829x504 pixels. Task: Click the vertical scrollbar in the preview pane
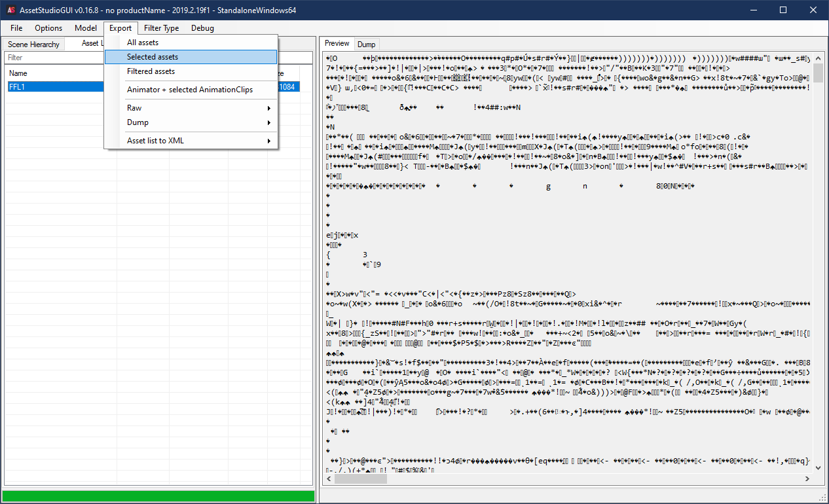click(x=818, y=263)
